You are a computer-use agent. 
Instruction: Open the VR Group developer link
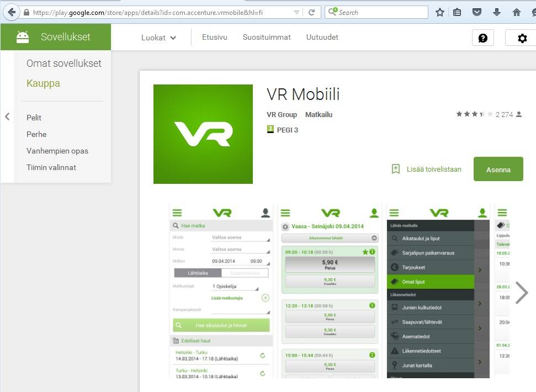(282, 115)
